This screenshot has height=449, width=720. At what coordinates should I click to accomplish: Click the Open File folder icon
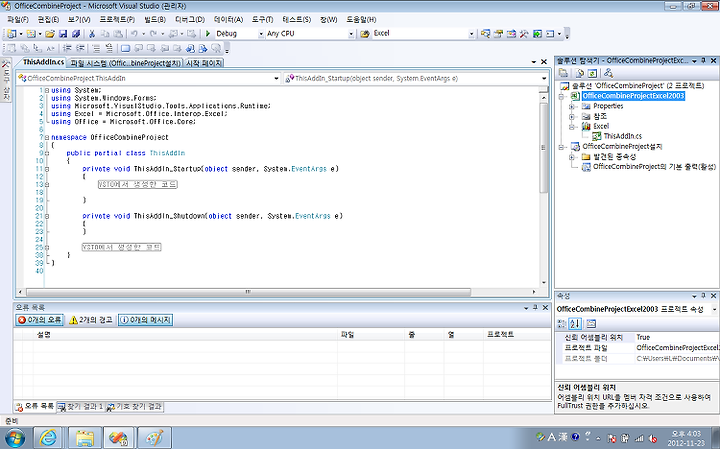(x=50, y=34)
